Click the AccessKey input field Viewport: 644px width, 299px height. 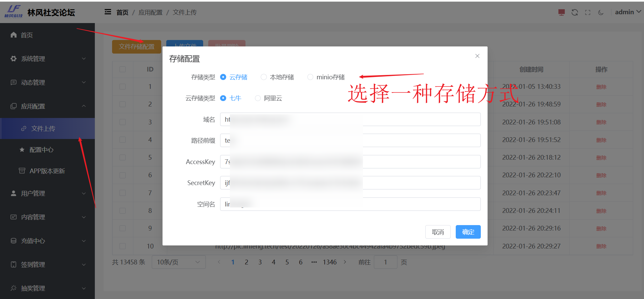[350, 162]
